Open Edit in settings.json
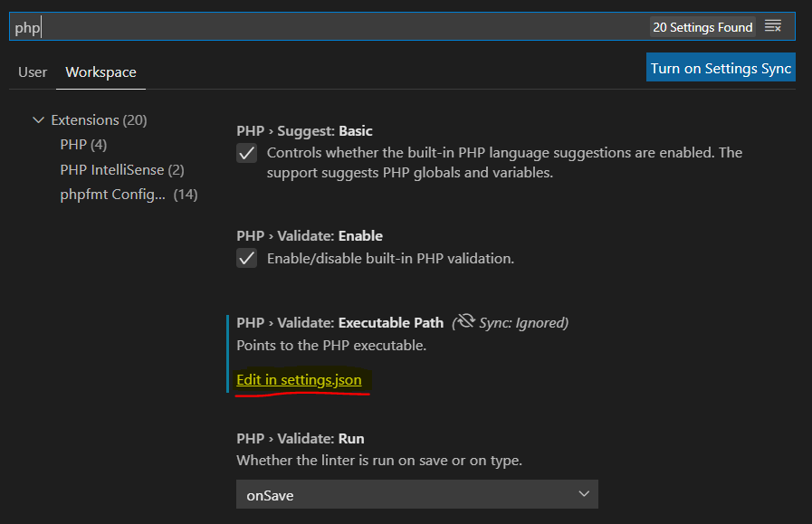The image size is (812, 524). point(299,380)
